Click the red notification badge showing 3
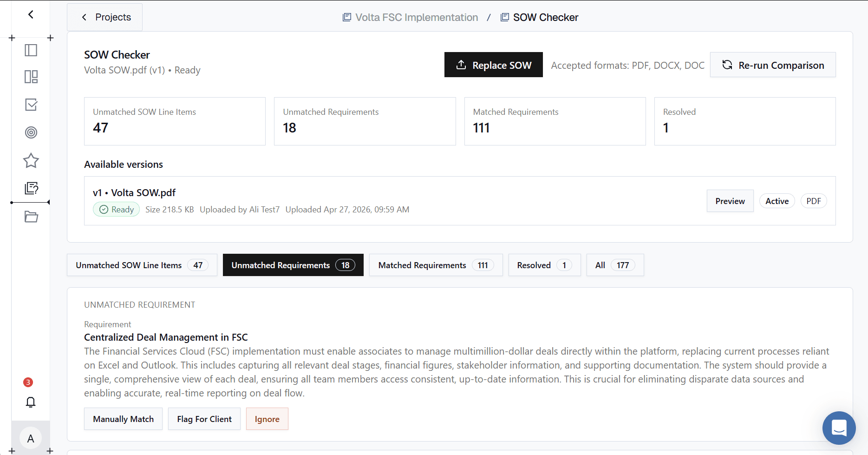The height and width of the screenshot is (455, 868). (28, 382)
